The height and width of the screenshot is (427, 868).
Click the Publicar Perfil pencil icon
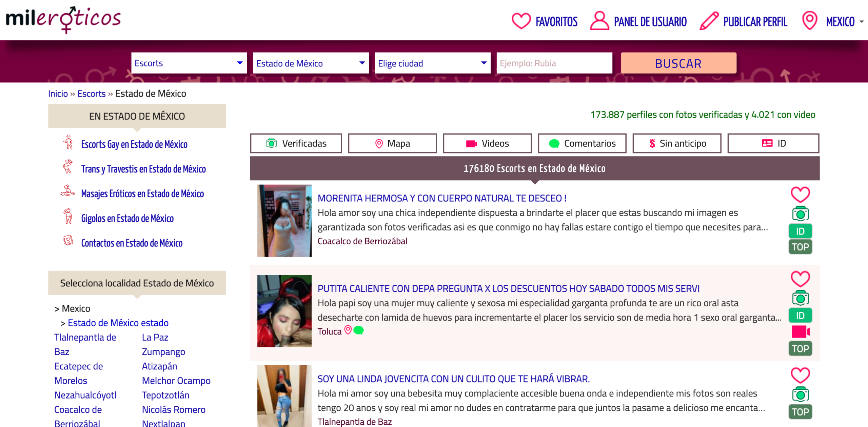709,21
